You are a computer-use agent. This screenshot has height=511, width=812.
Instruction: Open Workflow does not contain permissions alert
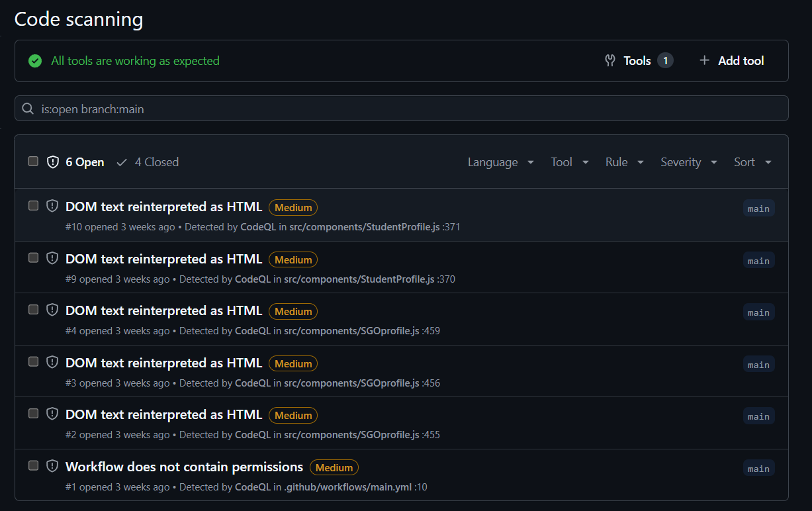pos(184,467)
